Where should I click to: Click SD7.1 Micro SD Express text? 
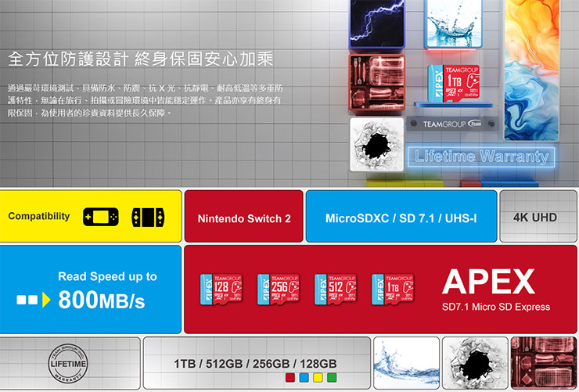tap(496, 307)
